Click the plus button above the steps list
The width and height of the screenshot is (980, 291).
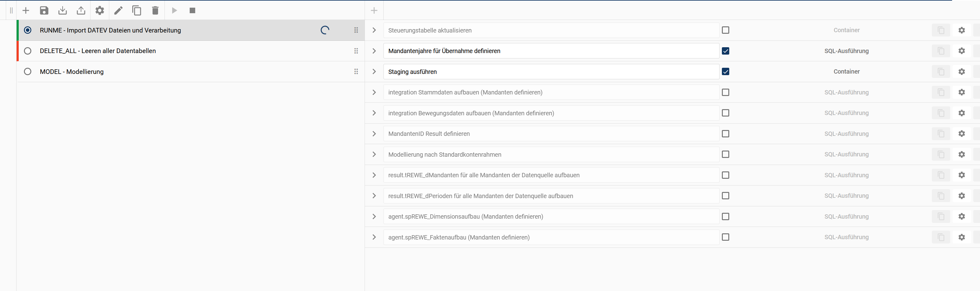click(x=374, y=11)
